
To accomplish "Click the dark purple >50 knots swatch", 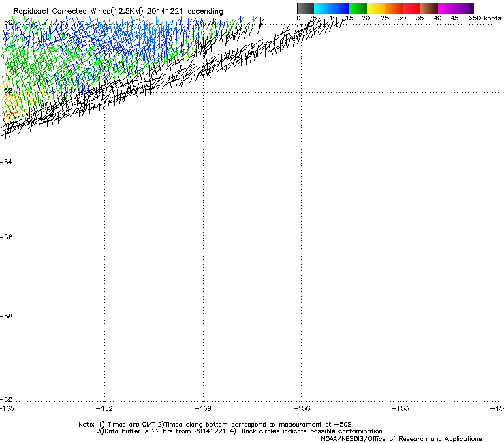I will pos(472,8).
